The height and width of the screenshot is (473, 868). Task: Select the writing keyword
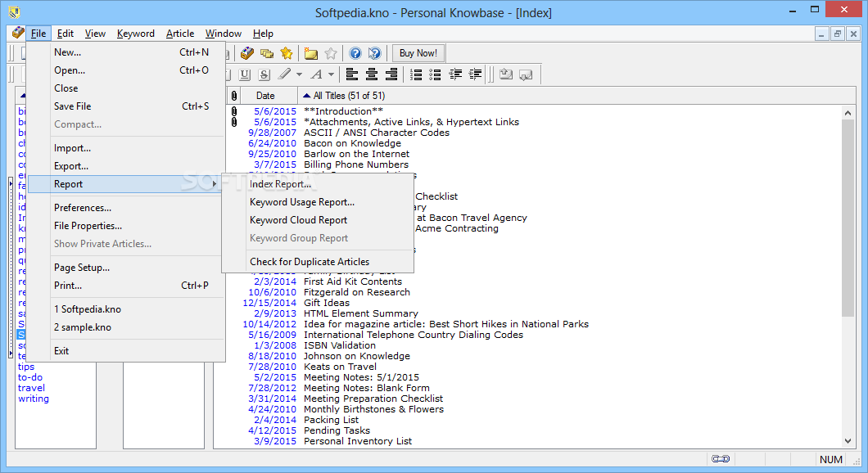[34, 399]
